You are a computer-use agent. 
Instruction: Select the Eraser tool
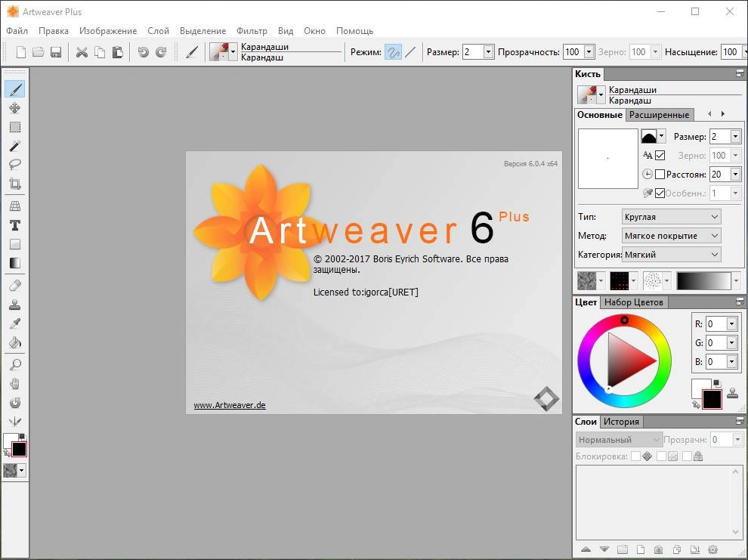tap(15, 286)
